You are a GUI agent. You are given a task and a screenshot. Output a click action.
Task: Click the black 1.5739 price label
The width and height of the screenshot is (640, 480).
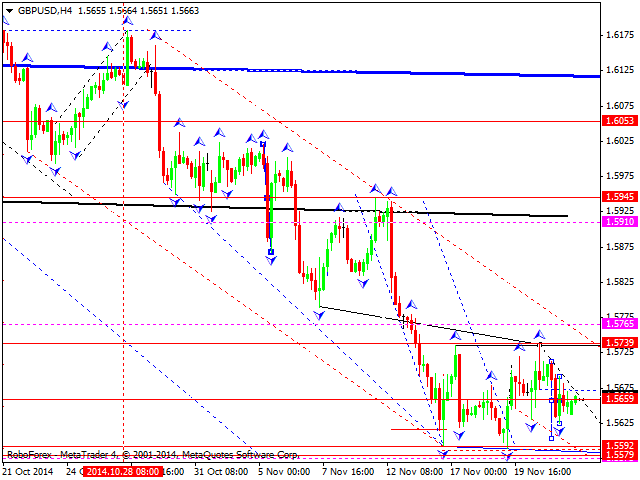tap(620, 342)
